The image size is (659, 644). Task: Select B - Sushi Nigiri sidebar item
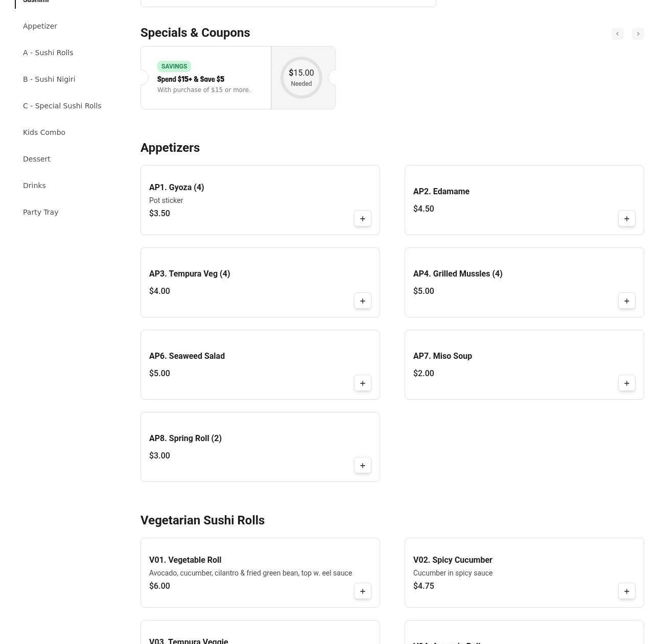tap(49, 79)
